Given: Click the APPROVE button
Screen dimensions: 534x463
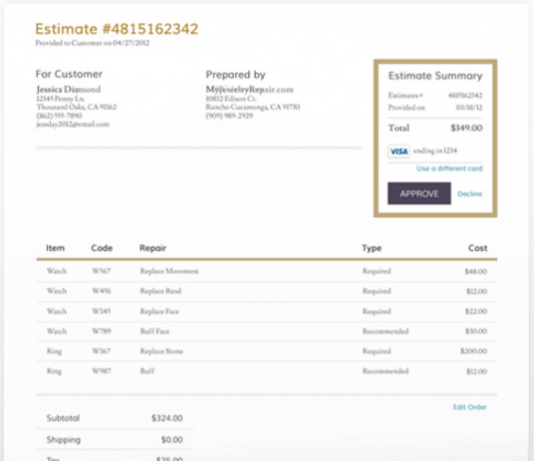Looking at the screenshot, I should (x=419, y=193).
